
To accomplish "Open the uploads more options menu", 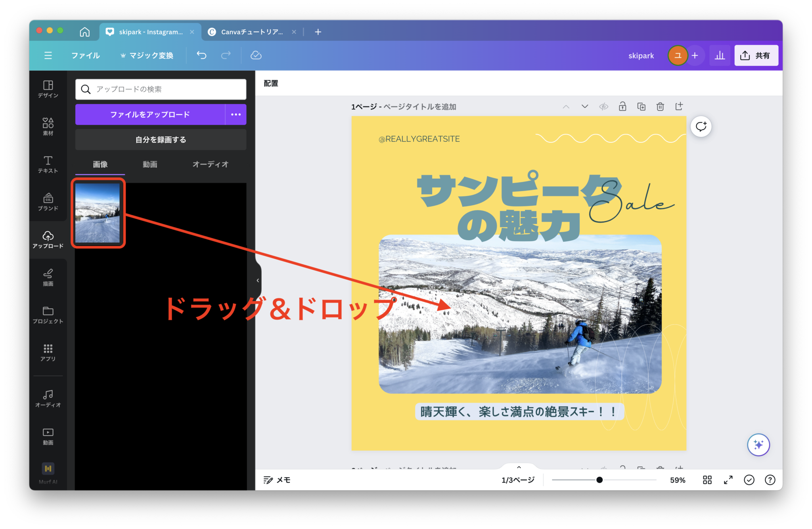I will (236, 114).
